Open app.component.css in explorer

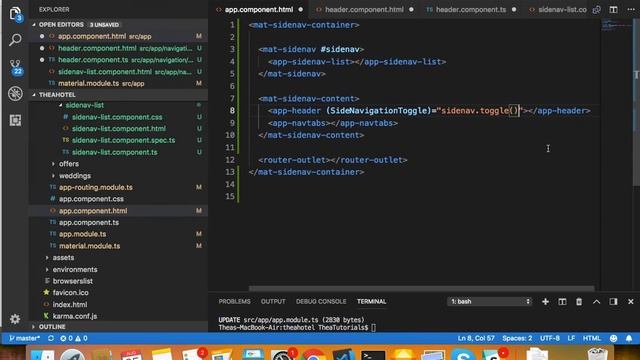(x=91, y=199)
